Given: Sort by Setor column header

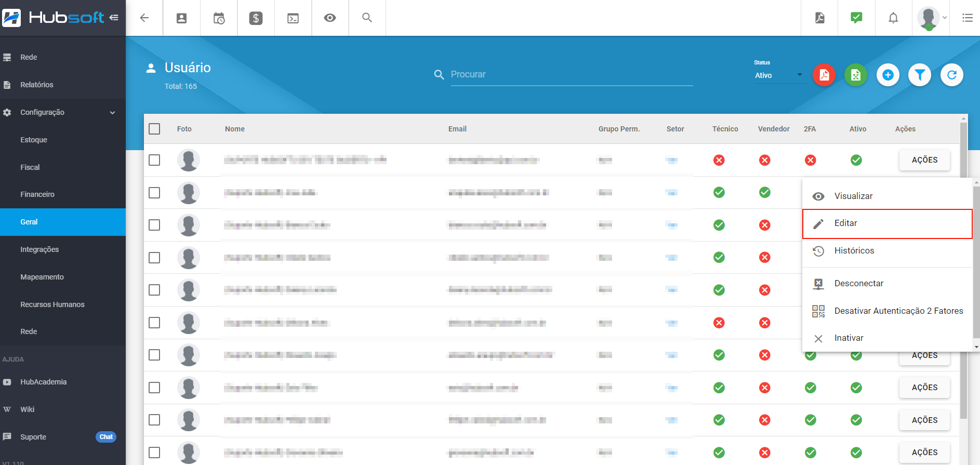Looking at the screenshot, I should coord(676,129).
